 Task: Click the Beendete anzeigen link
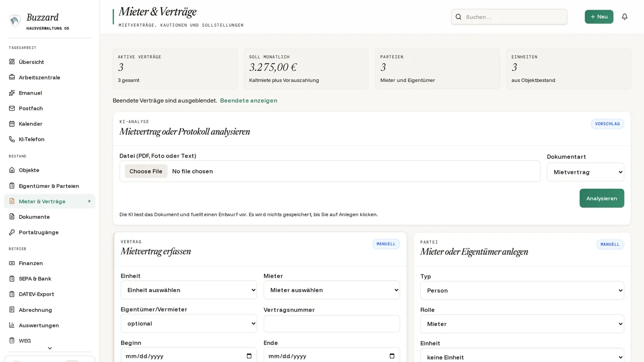pyautogui.click(x=249, y=100)
